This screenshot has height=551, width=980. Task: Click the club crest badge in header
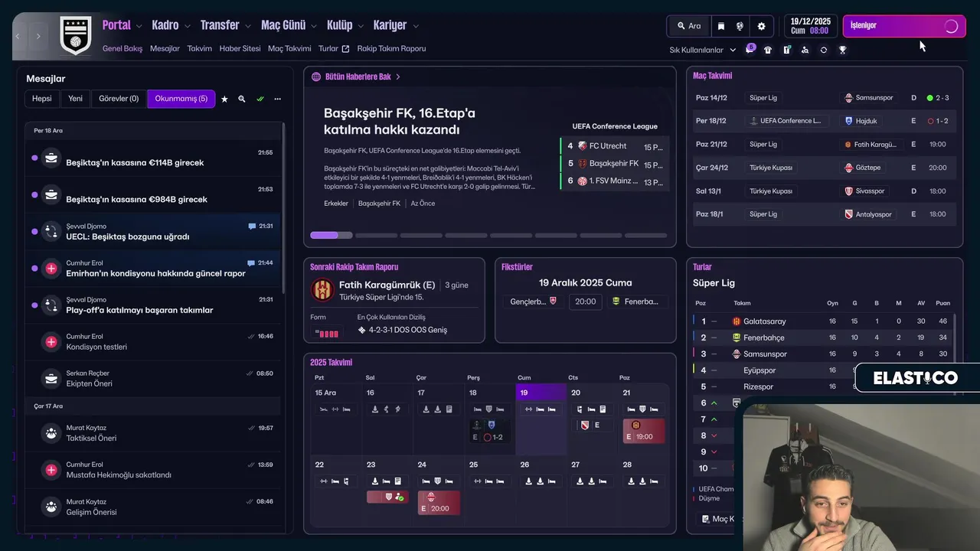(x=76, y=35)
